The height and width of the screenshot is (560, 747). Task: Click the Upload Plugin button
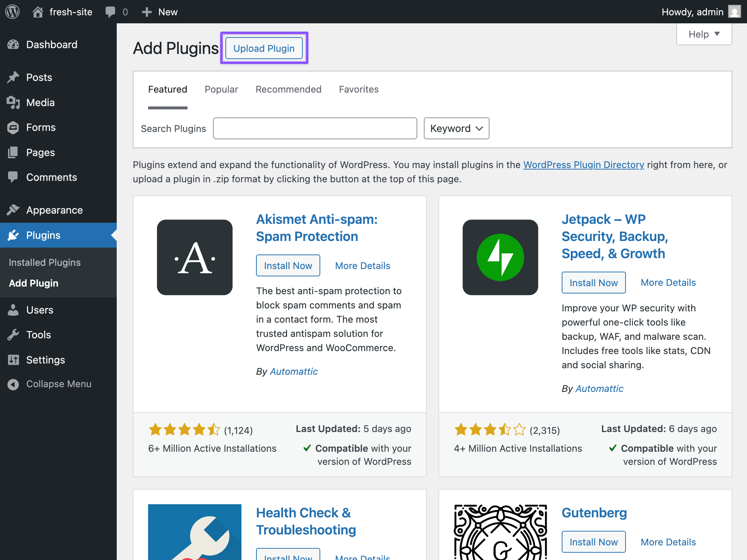(x=264, y=48)
